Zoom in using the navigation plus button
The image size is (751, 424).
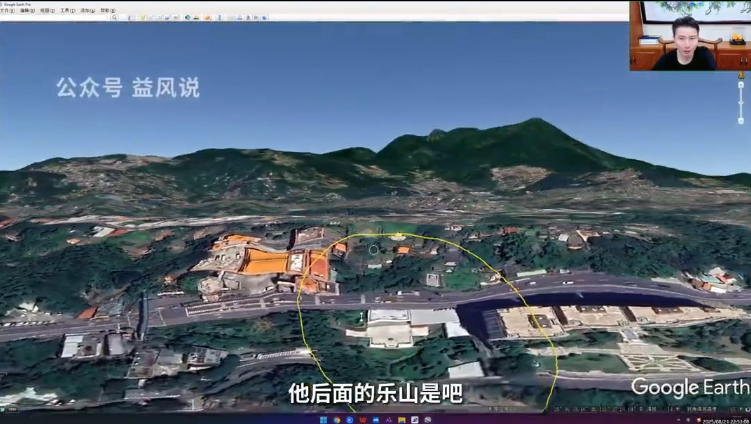pos(741,85)
